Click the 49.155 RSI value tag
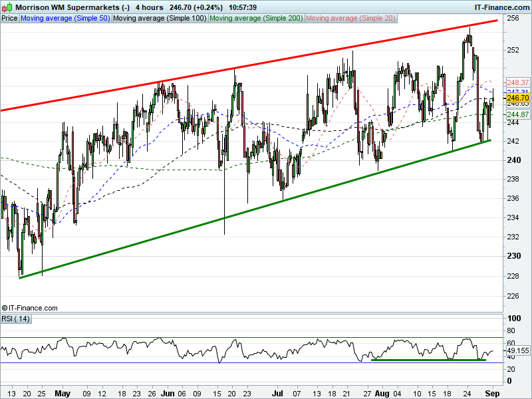Viewport: 532px width, 399px height. [x=518, y=351]
